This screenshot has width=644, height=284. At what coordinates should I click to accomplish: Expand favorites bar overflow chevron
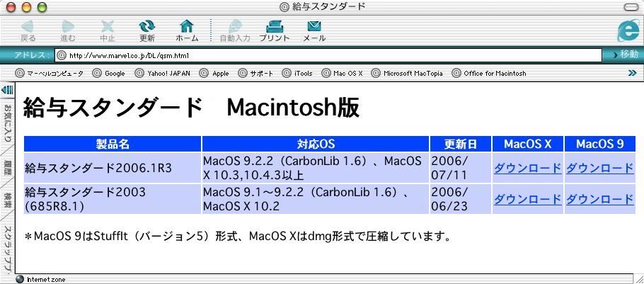632,73
